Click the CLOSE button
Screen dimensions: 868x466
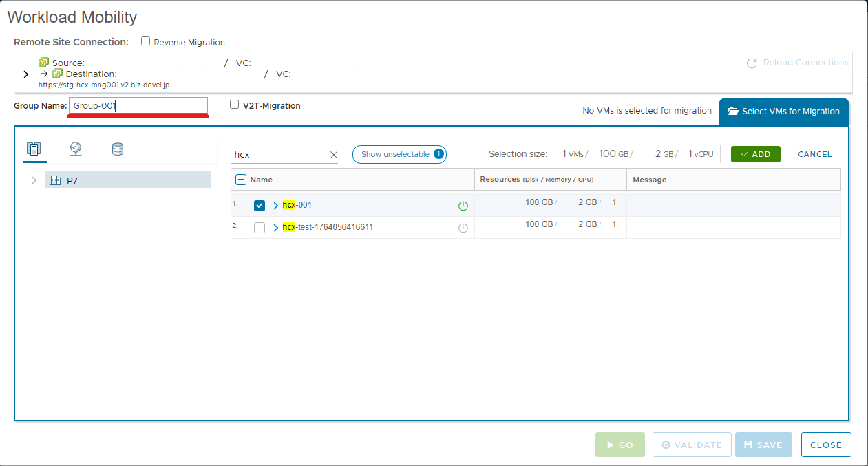click(826, 445)
